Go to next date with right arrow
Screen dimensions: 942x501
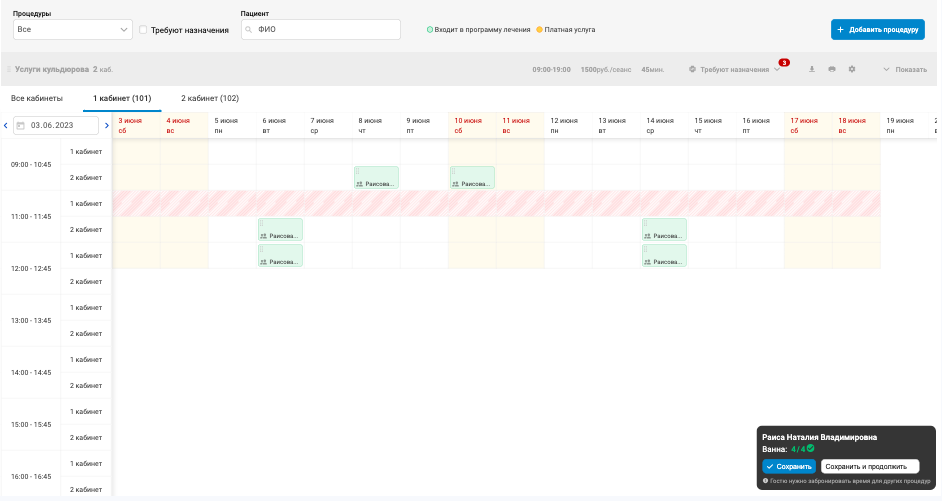[x=107, y=126]
